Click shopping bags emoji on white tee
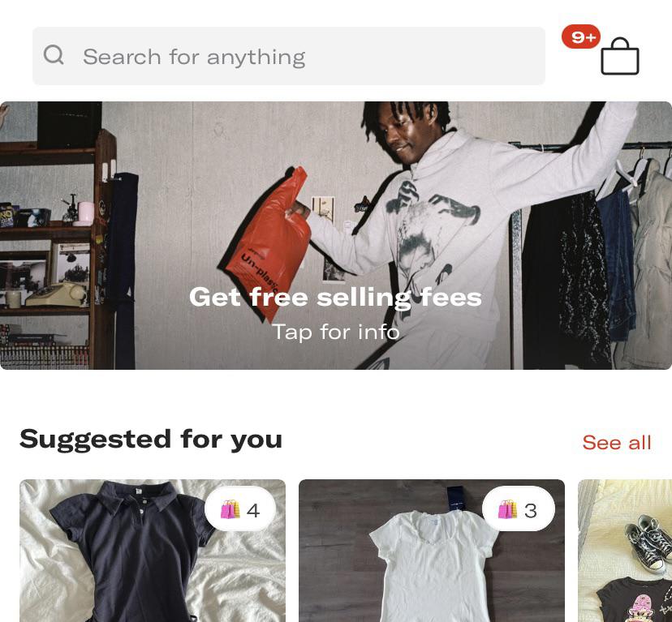The image size is (672, 622). pos(508,509)
